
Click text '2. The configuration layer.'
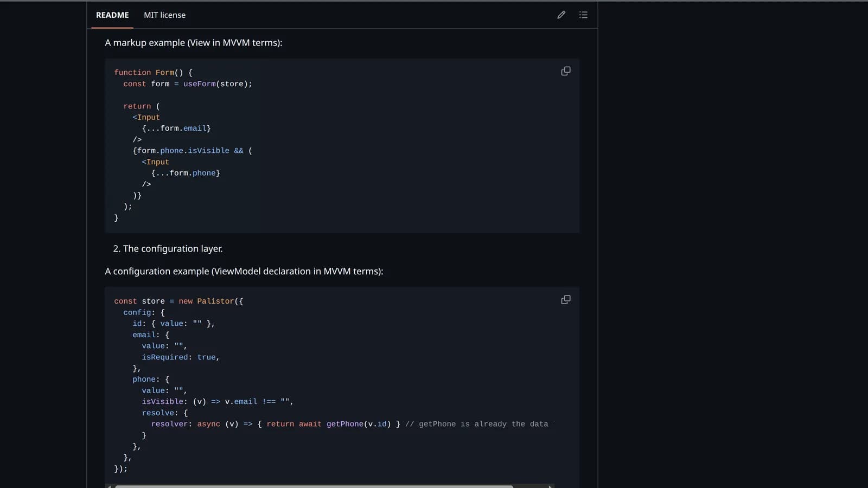[x=168, y=249]
